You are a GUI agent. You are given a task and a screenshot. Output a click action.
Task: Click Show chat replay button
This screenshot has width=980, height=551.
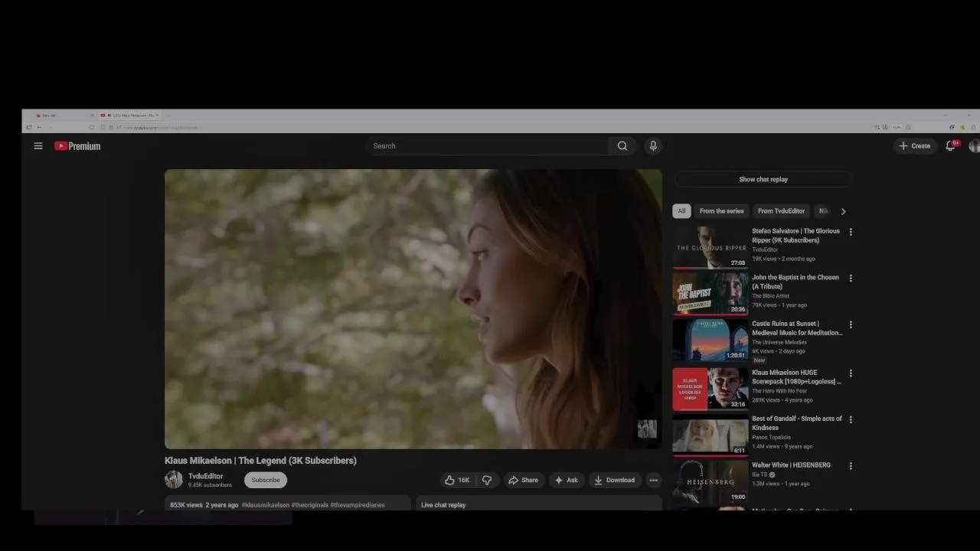[763, 180]
